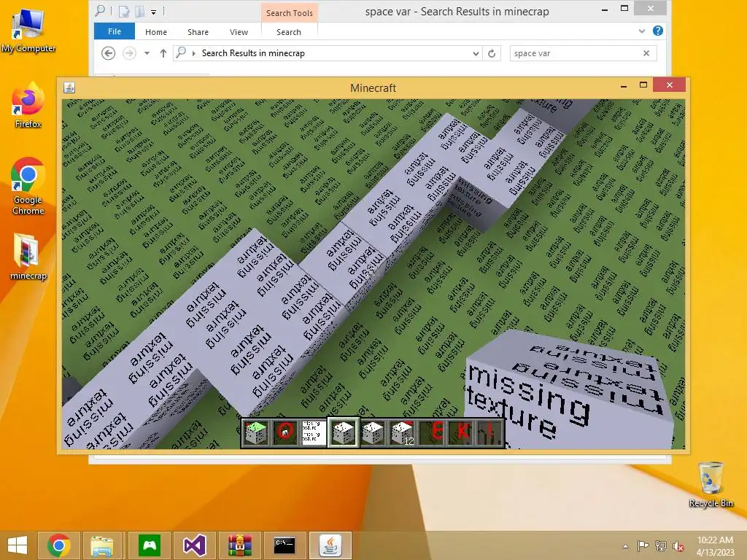This screenshot has height=560, width=747.
Task: Refresh the Explorer search results
Action: click(492, 53)
